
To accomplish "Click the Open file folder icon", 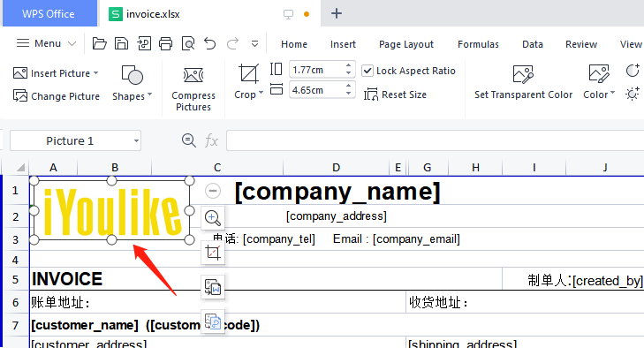I will tap(99, 43).
